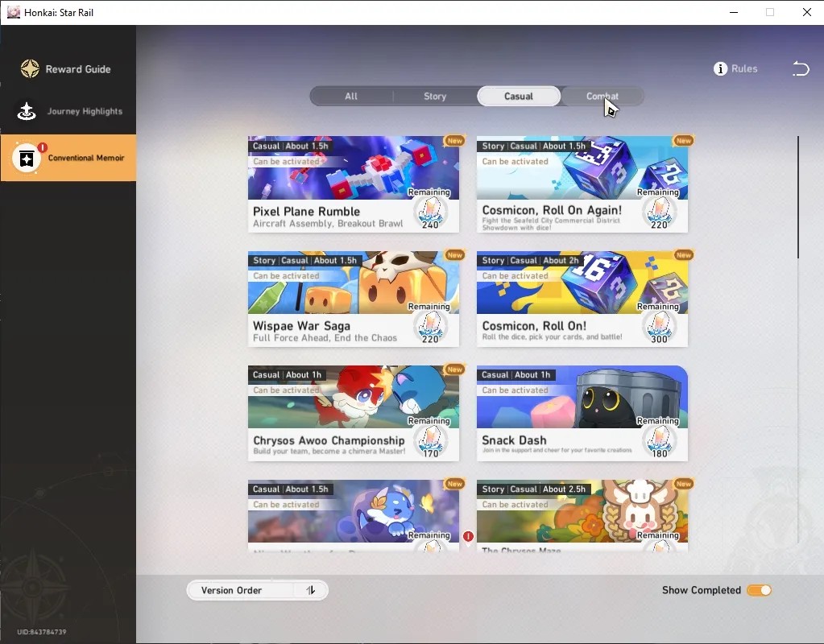Open the Cosmicon, Roll On Again! title
Screen dimensions: 824x644
552,210
